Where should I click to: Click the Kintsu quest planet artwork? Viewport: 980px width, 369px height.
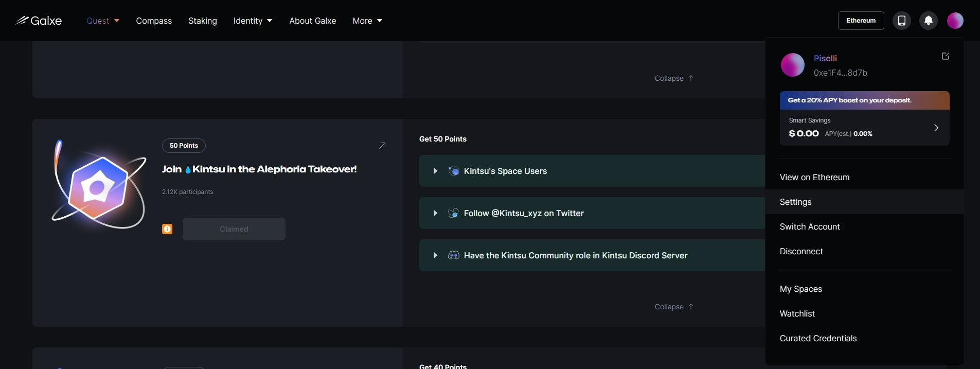click(x=99, y=184)
